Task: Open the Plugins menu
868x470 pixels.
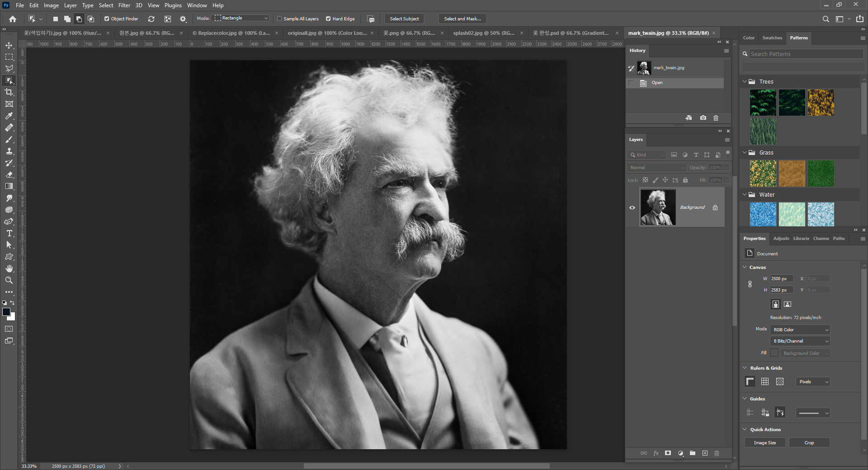Action: [x=173, y=5]
